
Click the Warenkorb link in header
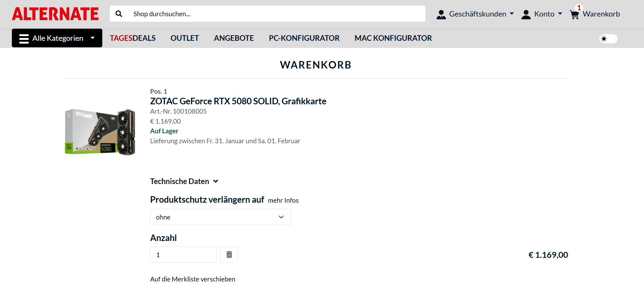(x=601, y=14)
